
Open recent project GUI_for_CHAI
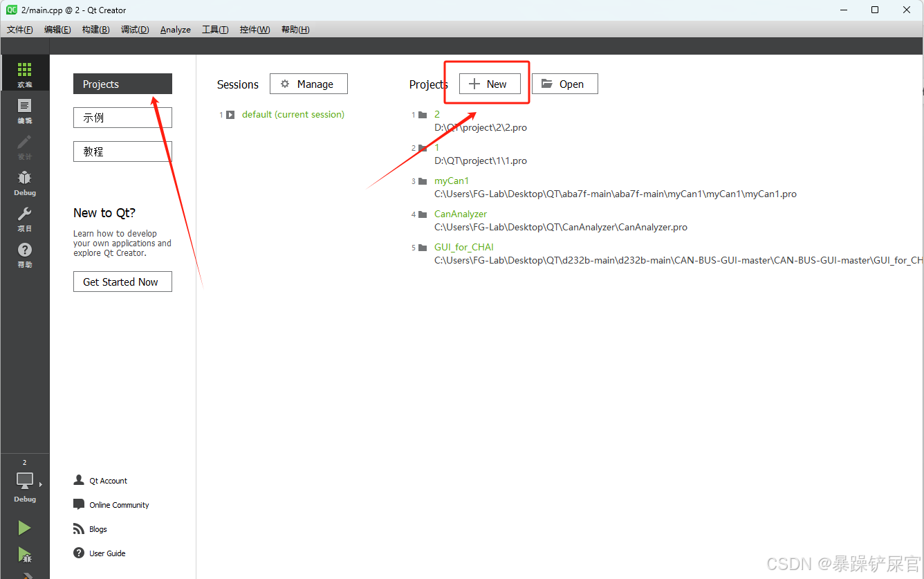[464, 247]
